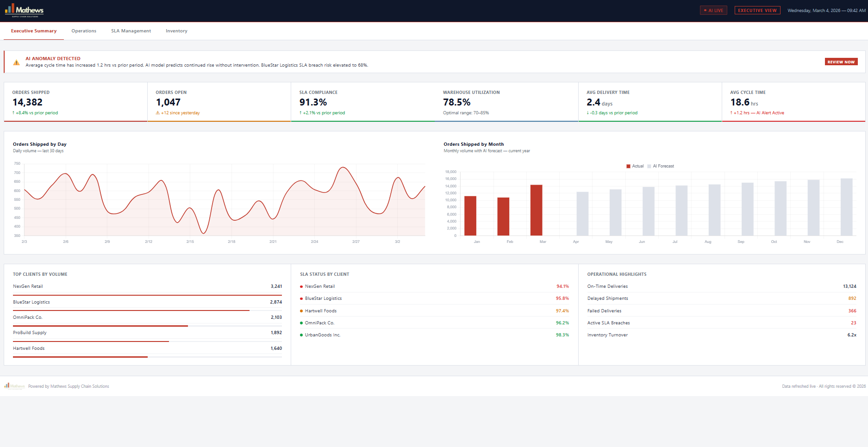This screenshot has width=868, height=447.
Task: Click the OmniPack Co. 96.2% value
Action: coord(562,323)
